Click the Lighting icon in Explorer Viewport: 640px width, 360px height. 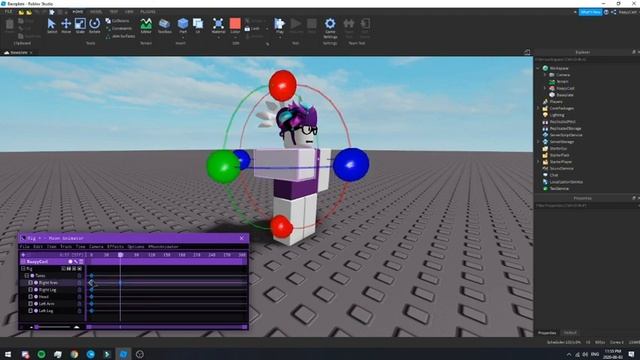545,115
